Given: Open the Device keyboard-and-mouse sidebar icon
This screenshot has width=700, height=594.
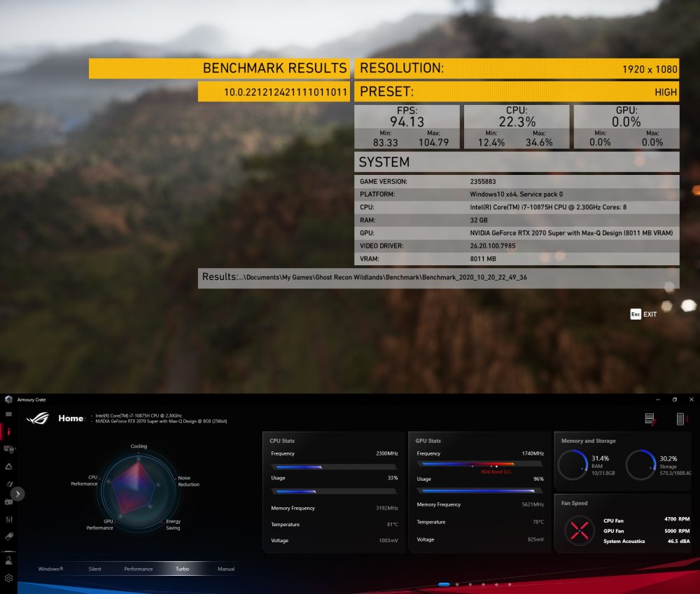Looking at the screenshot, I should click(x=9, y=449).
